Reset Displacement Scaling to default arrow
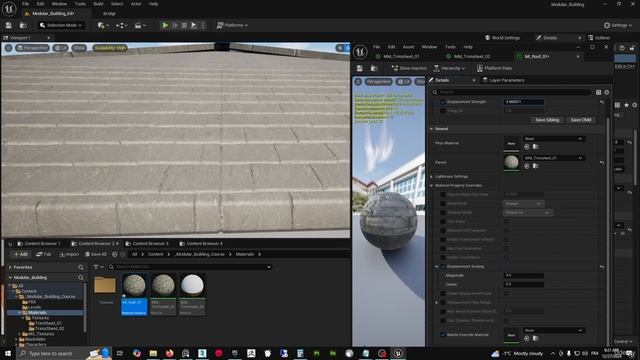Viewport: 640px width, 360px height. 602,267
